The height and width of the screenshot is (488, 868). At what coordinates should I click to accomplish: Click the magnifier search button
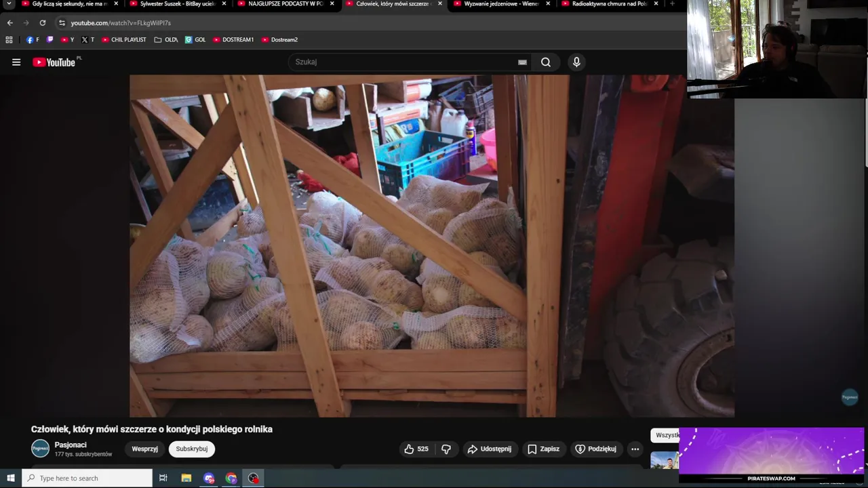point(546,62)
